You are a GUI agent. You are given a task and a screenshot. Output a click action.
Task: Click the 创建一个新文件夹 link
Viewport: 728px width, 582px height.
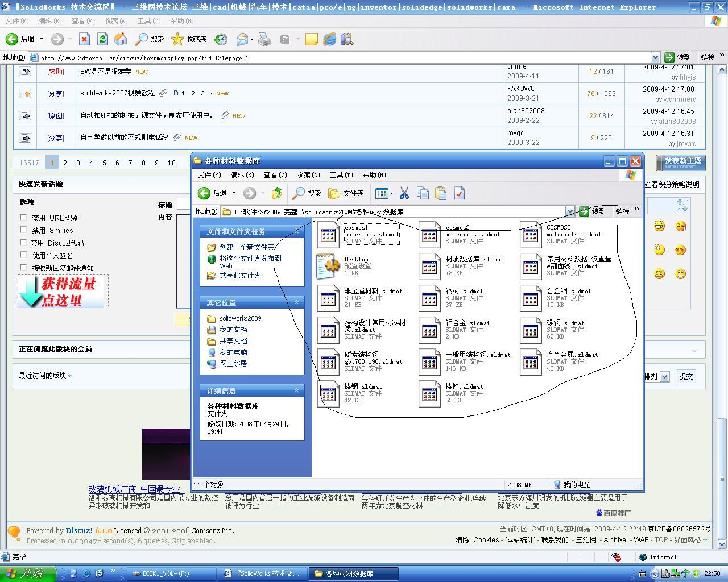(x=247, y=247)
